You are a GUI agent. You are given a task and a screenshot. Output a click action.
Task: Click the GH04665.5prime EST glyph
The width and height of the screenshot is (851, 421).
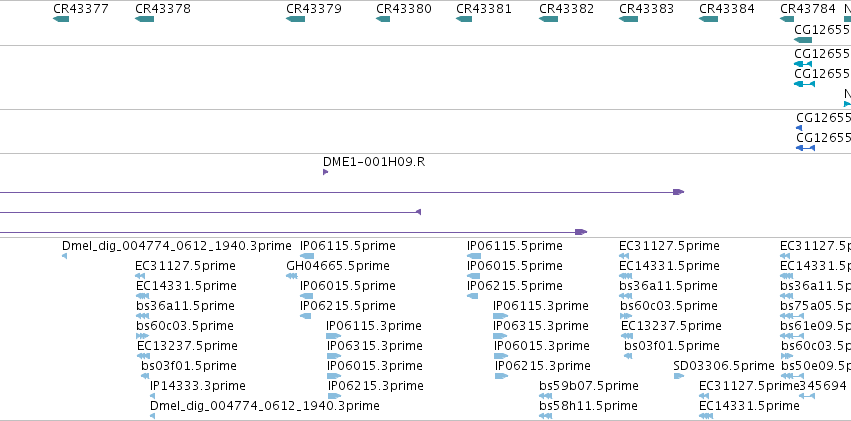pos(291,276)
